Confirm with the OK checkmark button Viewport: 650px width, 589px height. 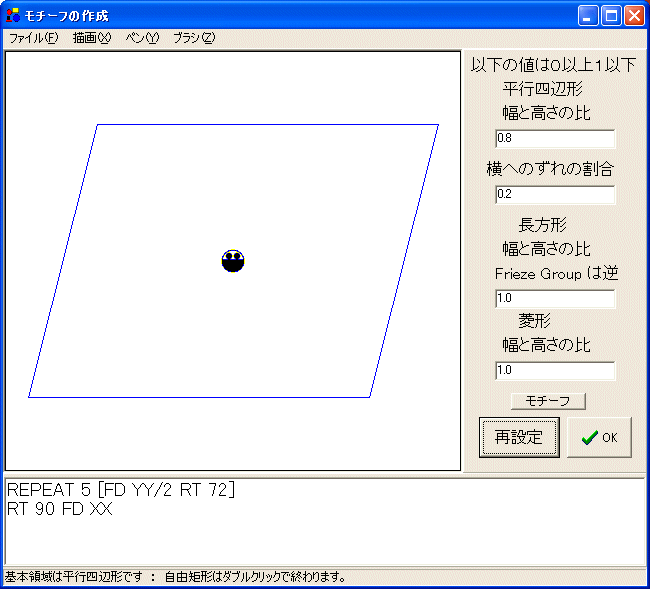(599, 437)
